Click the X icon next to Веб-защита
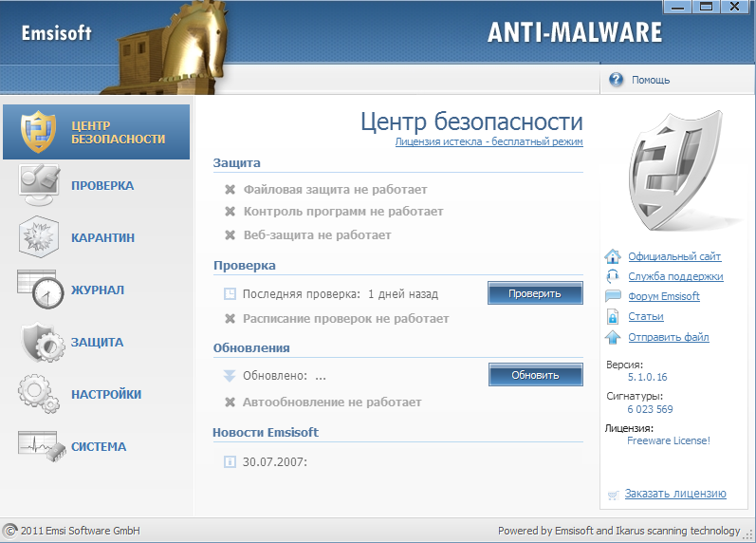The image size is (756, 543). [230, 235]
